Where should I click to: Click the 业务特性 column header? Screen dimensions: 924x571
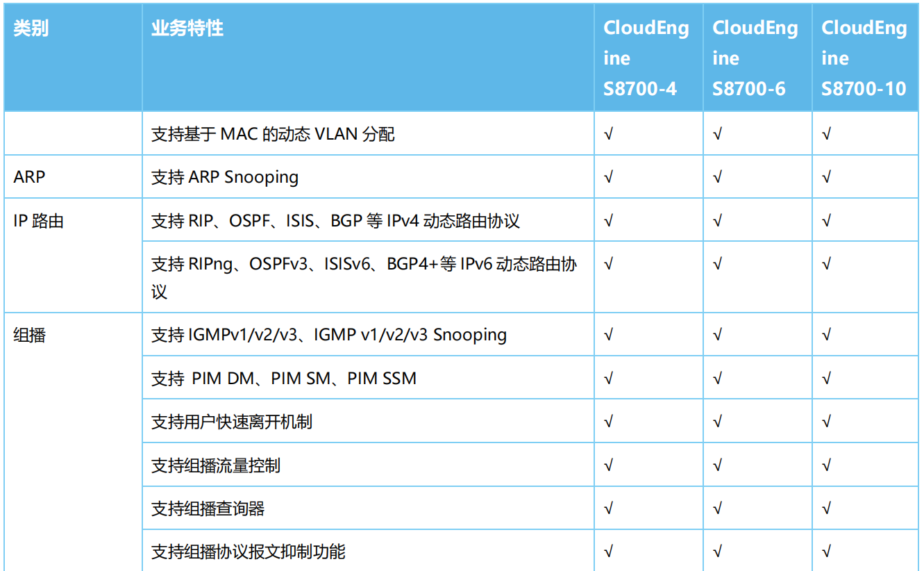(187, 28)
